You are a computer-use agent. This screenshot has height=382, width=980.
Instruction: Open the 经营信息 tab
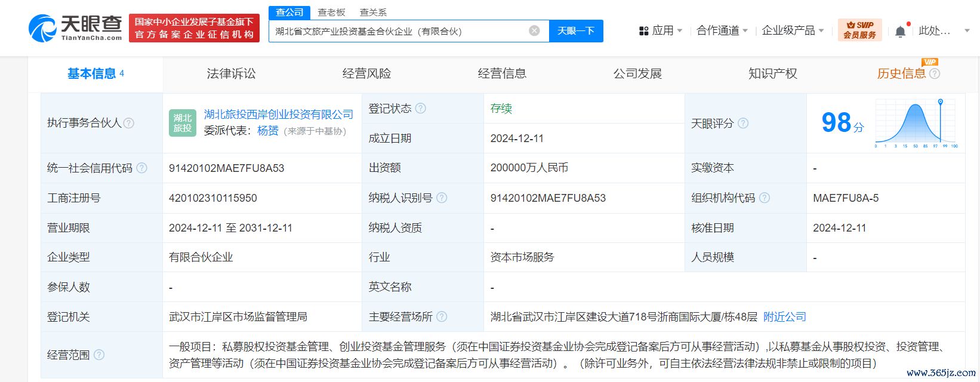click(x=502, y=73)
